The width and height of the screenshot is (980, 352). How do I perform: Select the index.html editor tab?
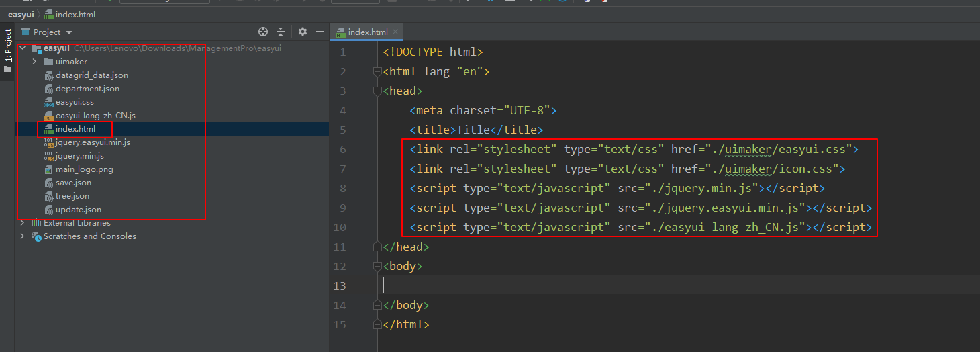coord(368,32)
